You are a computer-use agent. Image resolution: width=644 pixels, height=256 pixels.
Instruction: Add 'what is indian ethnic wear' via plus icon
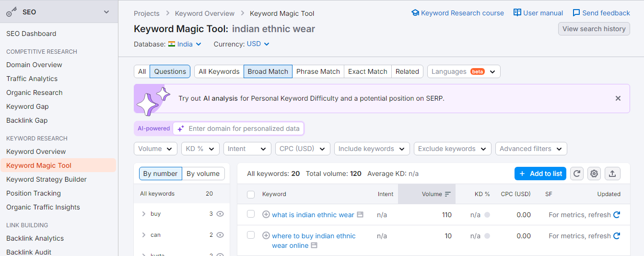point(266,215)
